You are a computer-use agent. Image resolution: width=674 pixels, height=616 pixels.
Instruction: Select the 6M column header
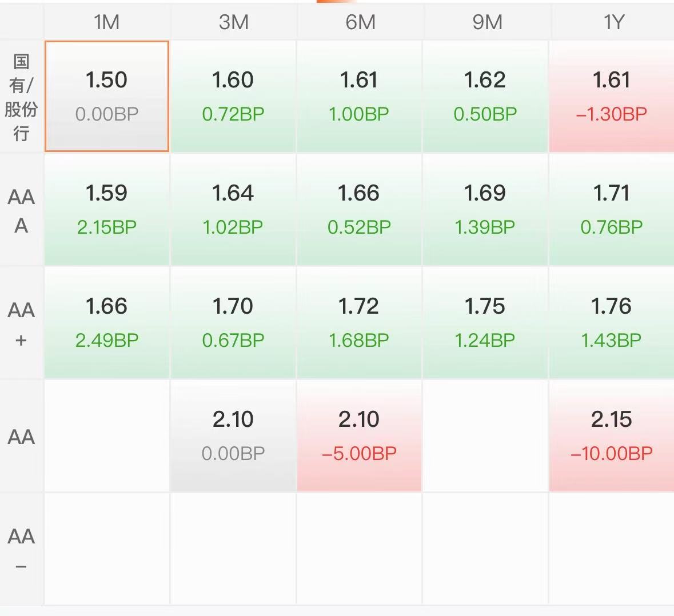pyautogui.click(x=360, y=22)
